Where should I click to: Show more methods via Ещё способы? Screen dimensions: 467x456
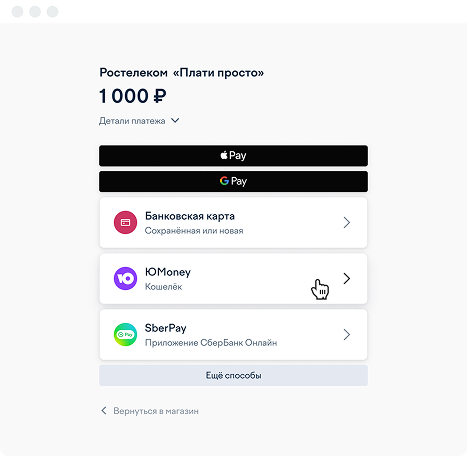point(233,375)
